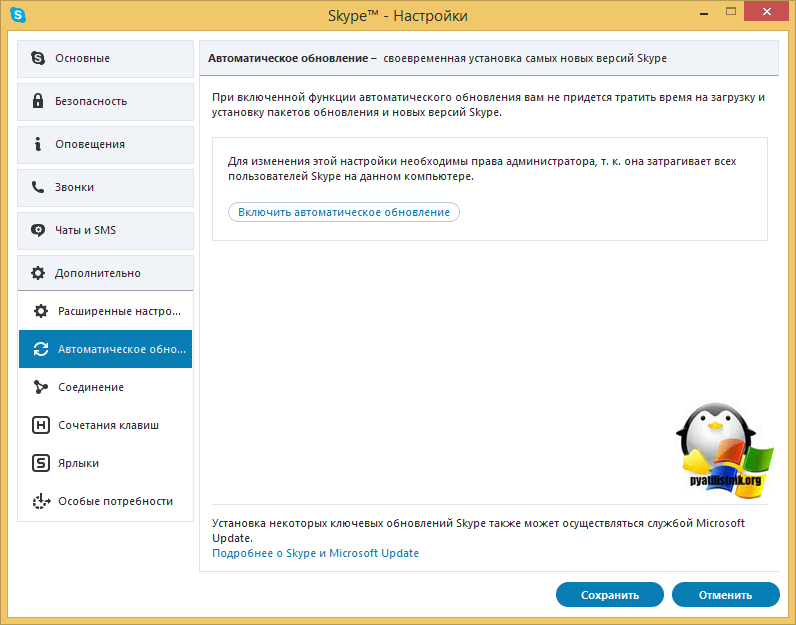The width and height of the screenshot is (796, 625).
Task: Click Включить автоматическое обновление button
Action: (x=344, y=212)
